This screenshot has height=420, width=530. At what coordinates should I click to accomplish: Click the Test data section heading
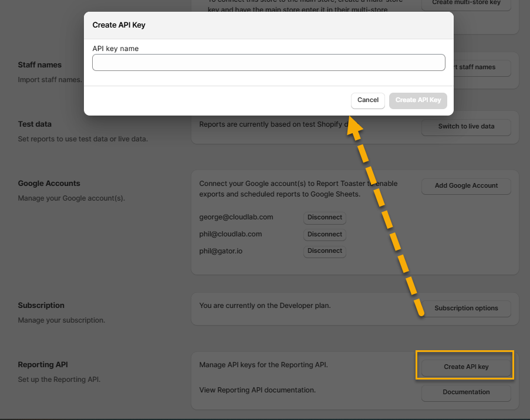(35, 124)
